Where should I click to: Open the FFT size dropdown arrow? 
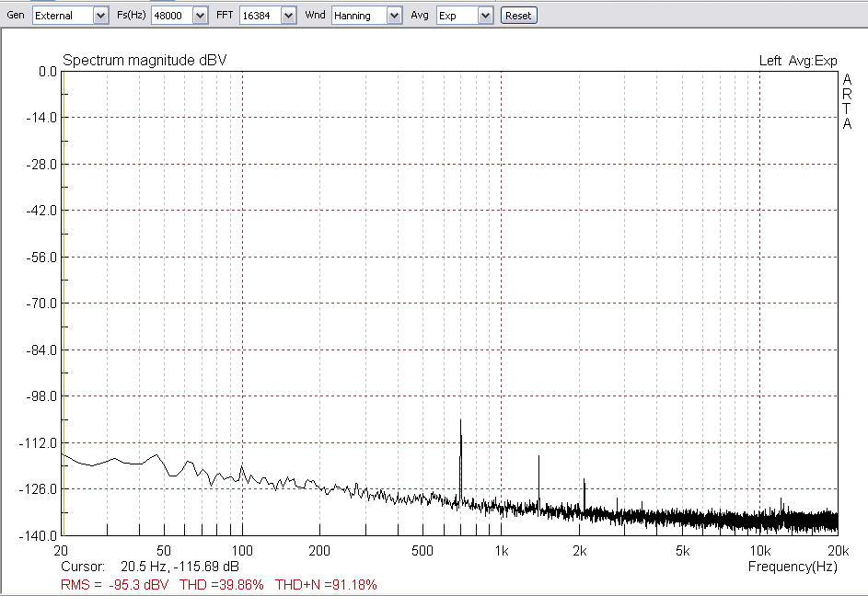pyautogui.click(x=288, y=16)
